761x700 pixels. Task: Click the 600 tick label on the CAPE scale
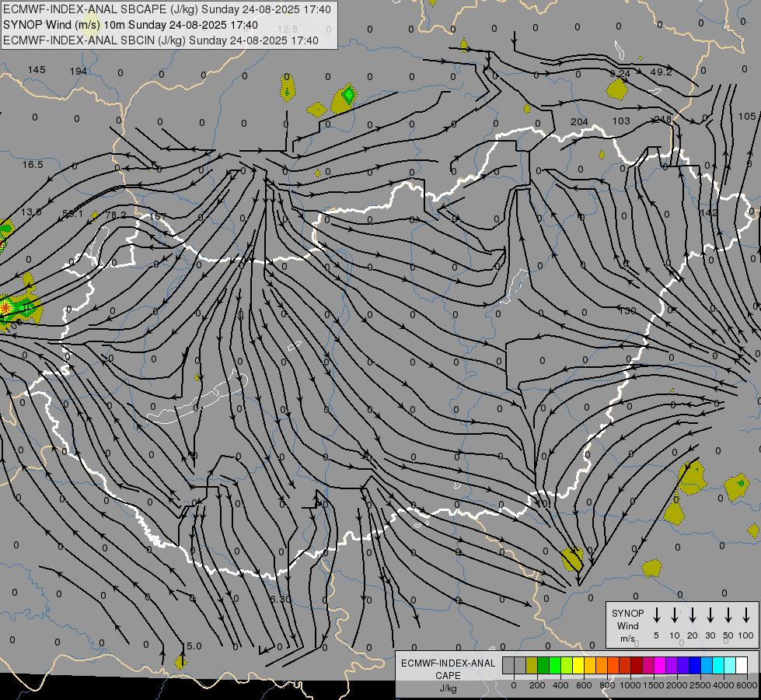pos(584,685)
